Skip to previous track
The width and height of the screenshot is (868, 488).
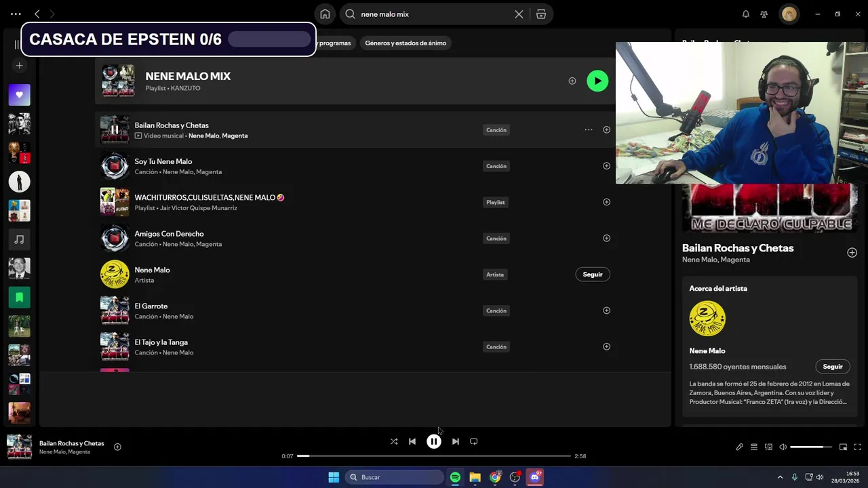(412, 441)
